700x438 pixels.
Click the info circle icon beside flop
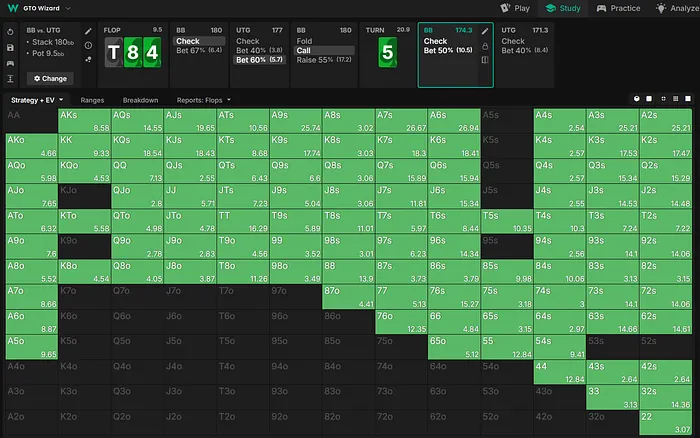click(88, 45)
